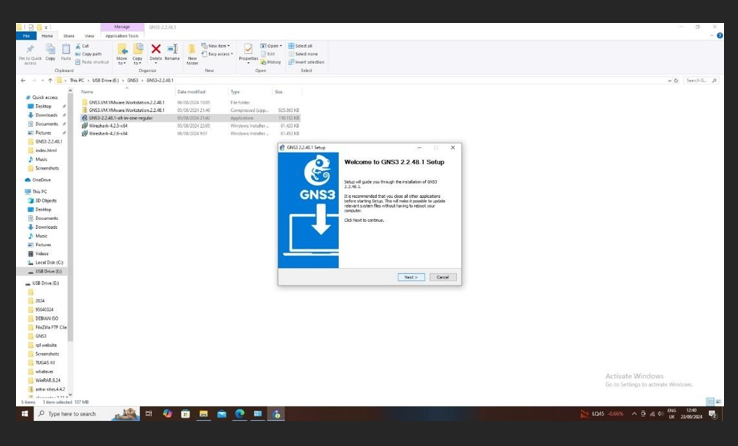Click the Task View taskbar icon

[x=149, y=414]
